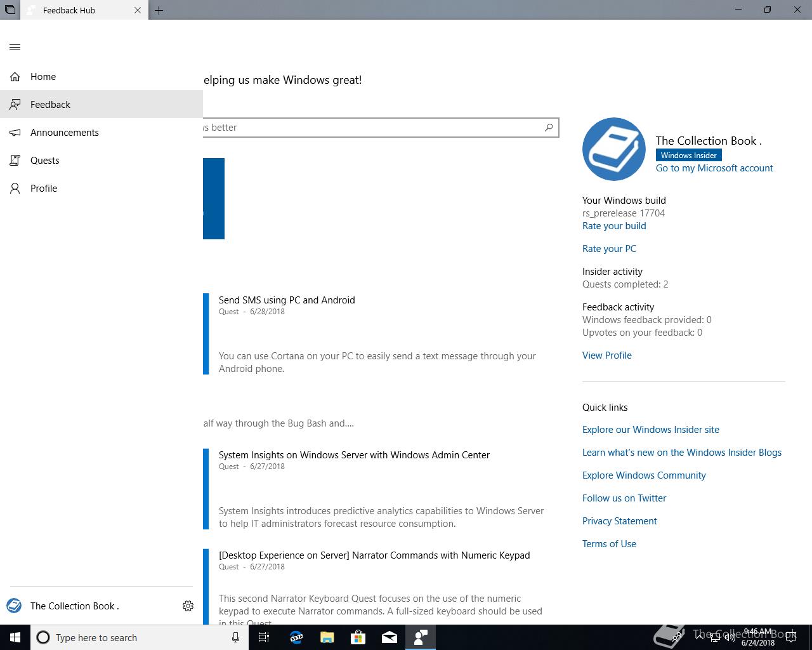Open the View Profile link
Viewport: 812px width, 650px height.
607,355
